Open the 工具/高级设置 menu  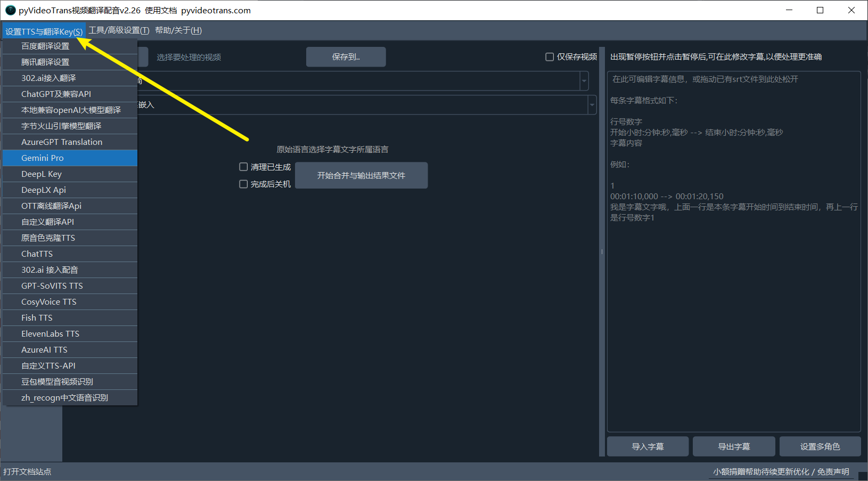point(119,30)
